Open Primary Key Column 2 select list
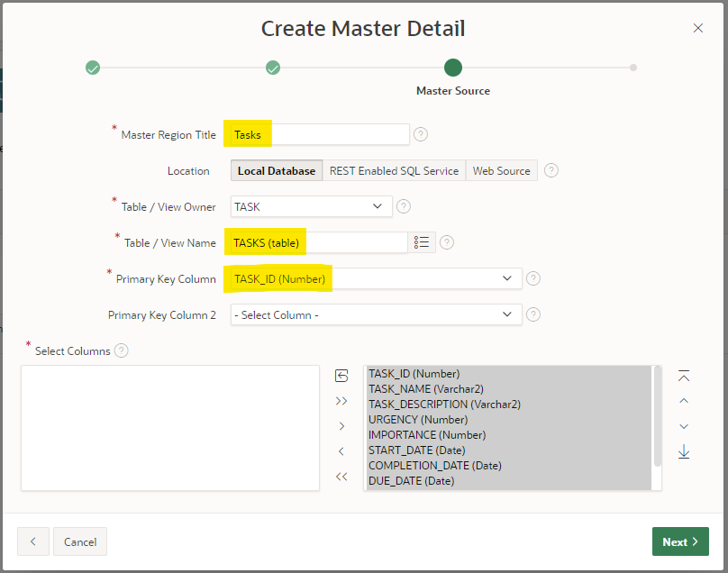 [376, 314]
